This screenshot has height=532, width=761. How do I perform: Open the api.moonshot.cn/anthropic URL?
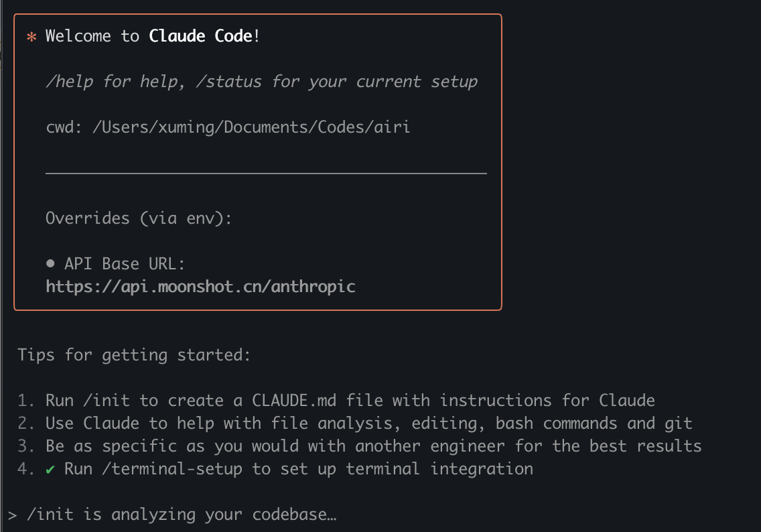tap(200, 287)
